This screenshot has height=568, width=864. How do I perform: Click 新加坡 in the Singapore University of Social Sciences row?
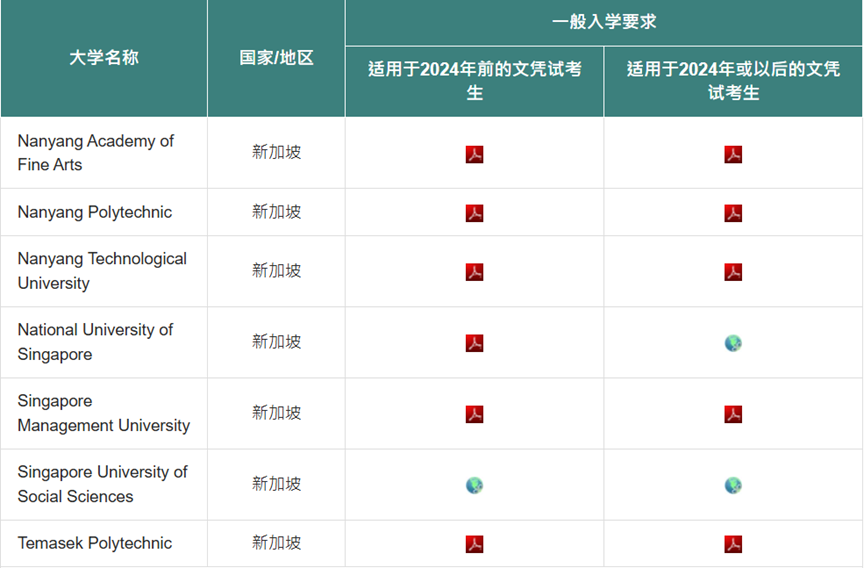pyautogui.click(x=277, y=484)
